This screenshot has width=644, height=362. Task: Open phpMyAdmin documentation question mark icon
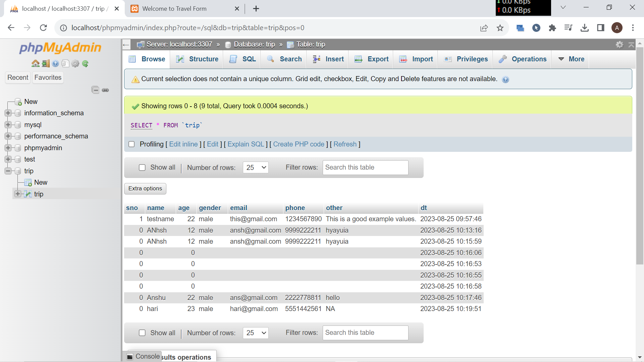click(x=55, y=64)
